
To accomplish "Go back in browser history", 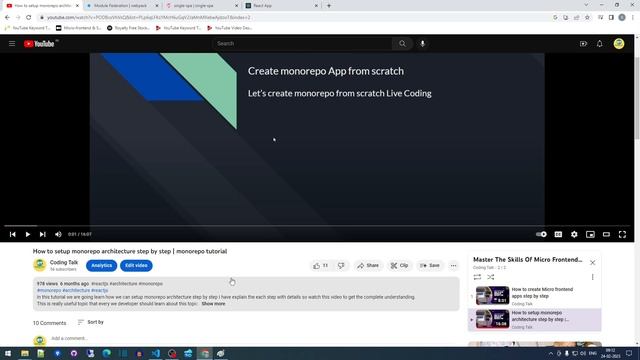I will [x=7, y=18].
